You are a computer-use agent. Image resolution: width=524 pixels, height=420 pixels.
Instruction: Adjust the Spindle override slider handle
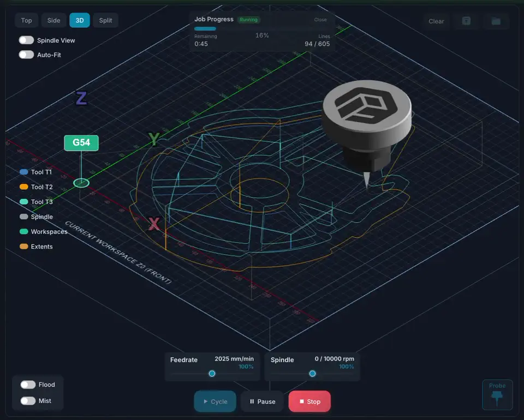point(312,374)
